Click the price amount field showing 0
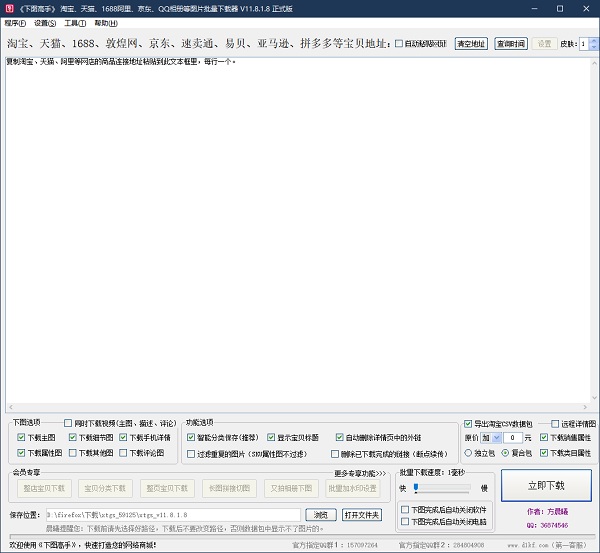 tap(513, 437)
